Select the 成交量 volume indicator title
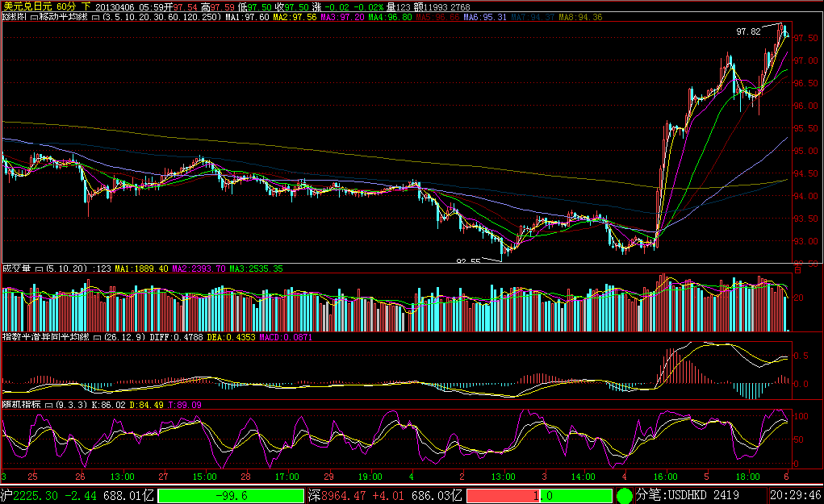 pyautogui.click(x=18, y=269)
